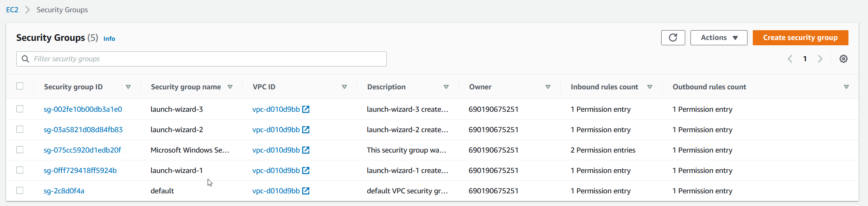
Task: Open the Actions dropdown menu
Action: coord(719,38)
